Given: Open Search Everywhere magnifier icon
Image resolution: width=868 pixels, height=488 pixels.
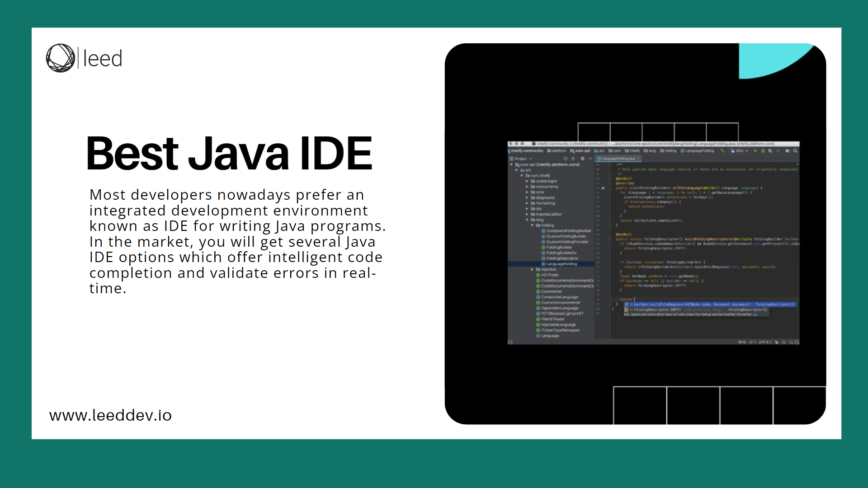Looking at the screenshot, I should coord(795,151).
